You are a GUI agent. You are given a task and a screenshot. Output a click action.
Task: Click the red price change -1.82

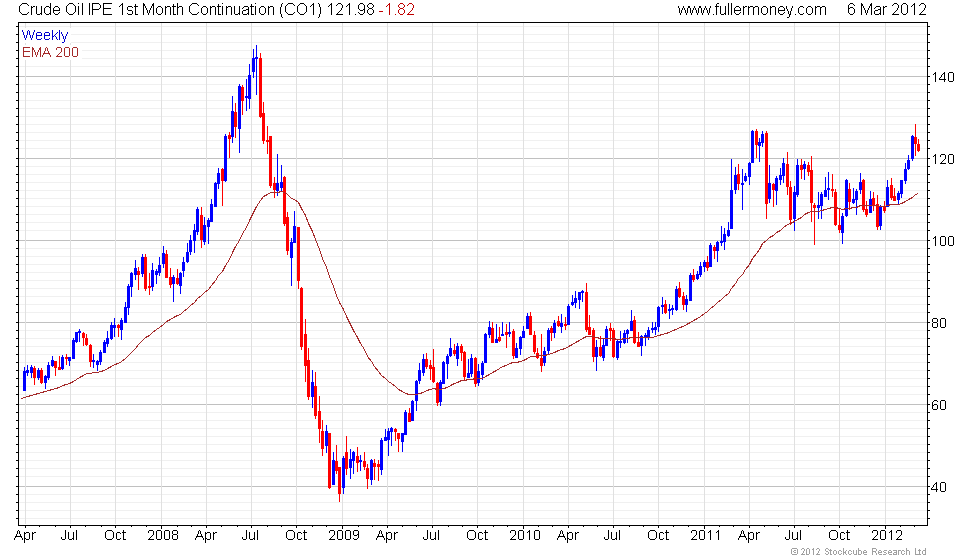[x=396, y=9]
